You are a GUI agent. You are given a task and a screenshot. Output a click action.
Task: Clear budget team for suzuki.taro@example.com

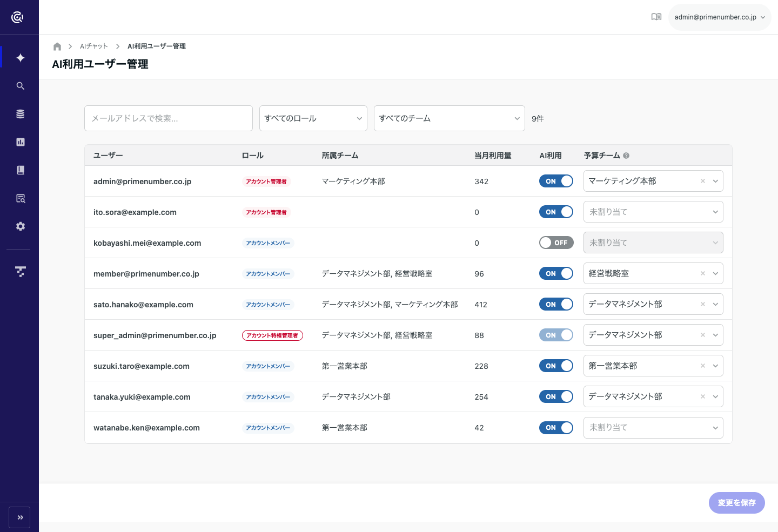(x=703, y=366)
